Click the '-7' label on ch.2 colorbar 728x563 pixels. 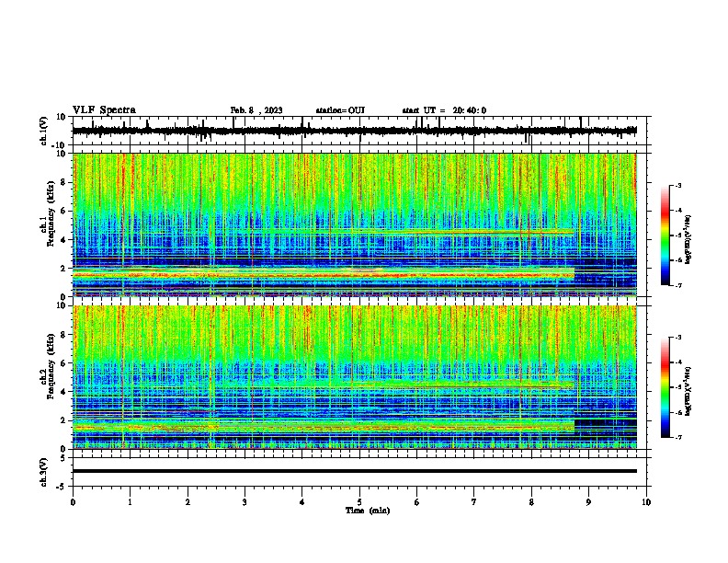coord(677,437)
